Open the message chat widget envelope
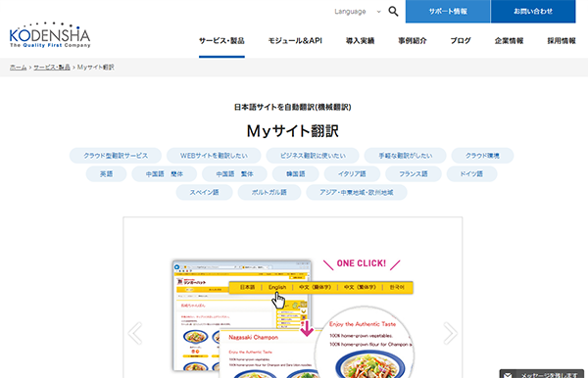The width and height of the screenshot is (588, 378). (x=508, y=375)
